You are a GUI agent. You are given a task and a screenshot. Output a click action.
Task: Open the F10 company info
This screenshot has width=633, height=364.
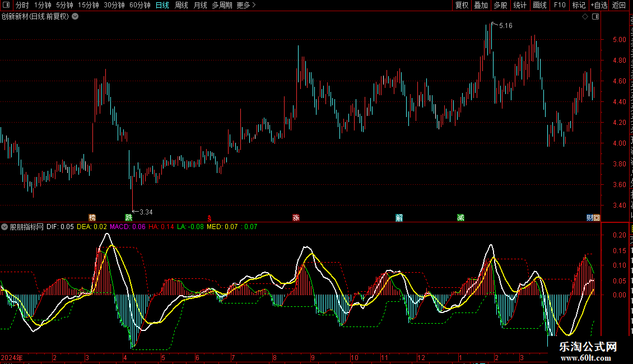click(559, 5)
